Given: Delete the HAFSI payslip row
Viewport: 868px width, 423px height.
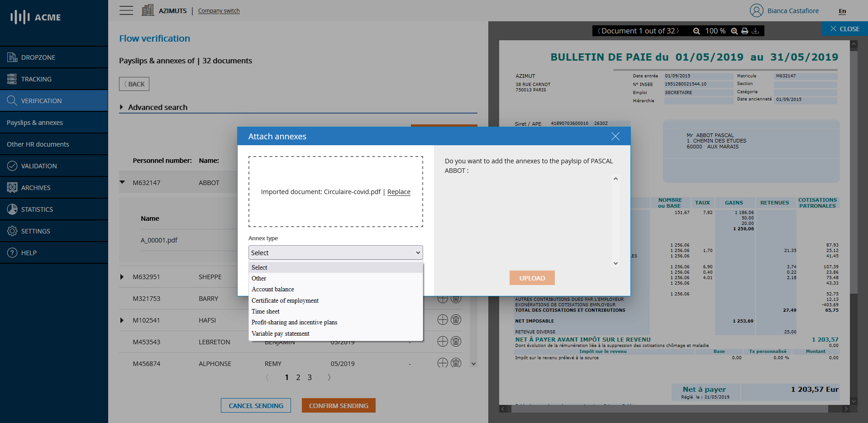Looking at the screenshot, I should click(456, 320).
